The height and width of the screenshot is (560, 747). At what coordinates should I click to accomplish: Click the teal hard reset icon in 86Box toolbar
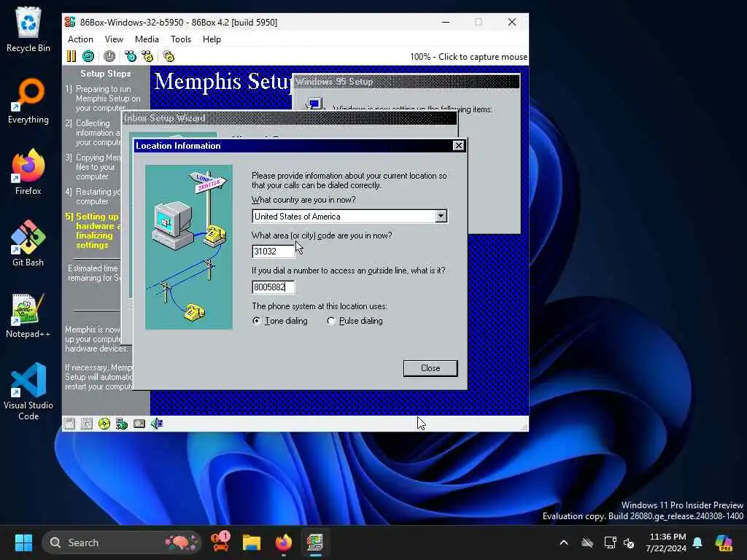pos(88,56)
